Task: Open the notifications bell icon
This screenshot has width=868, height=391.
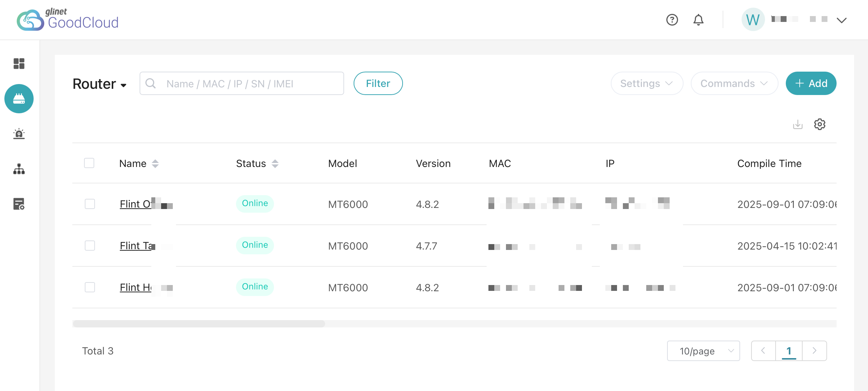Action: coord(698,20)
